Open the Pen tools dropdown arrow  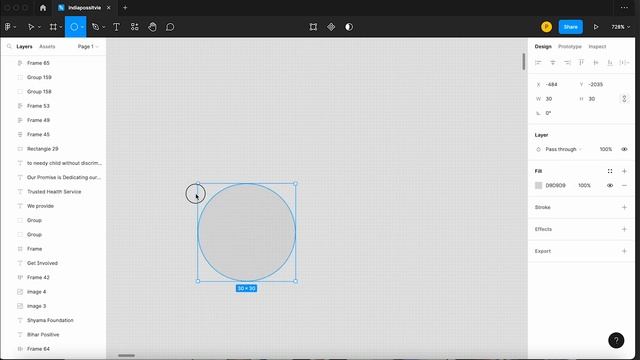tap(104, 27)
